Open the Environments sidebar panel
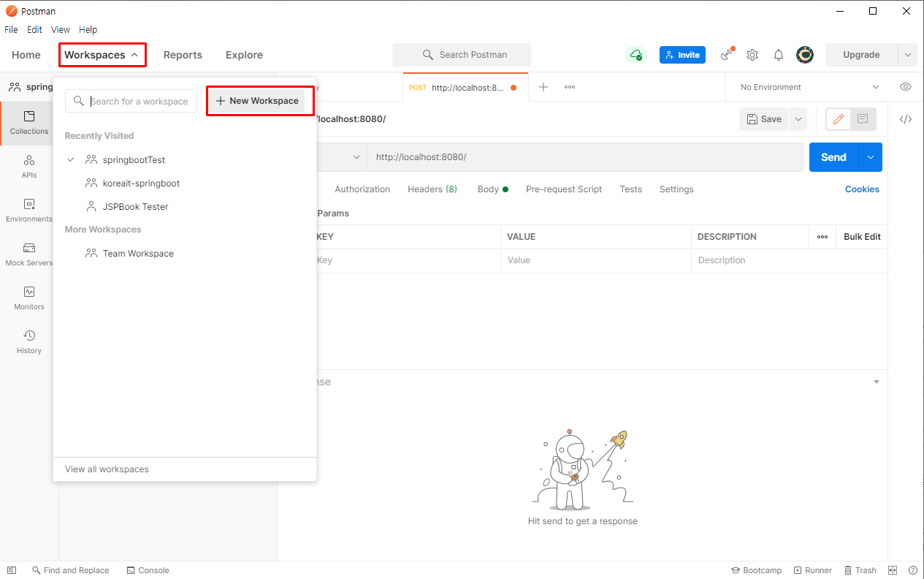The height and width of the screenshot is (579, 924). pyautogui.click(x=29, y=211)
